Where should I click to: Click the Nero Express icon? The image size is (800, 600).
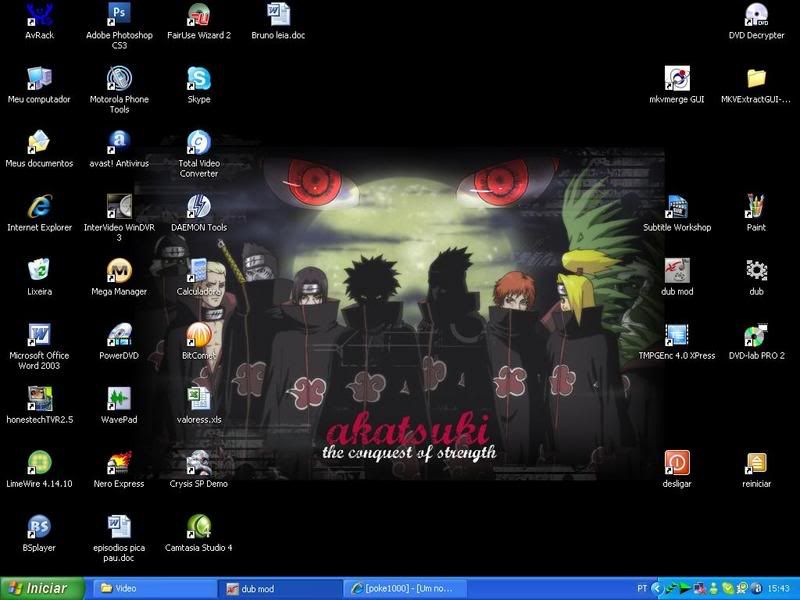[119, 463]
